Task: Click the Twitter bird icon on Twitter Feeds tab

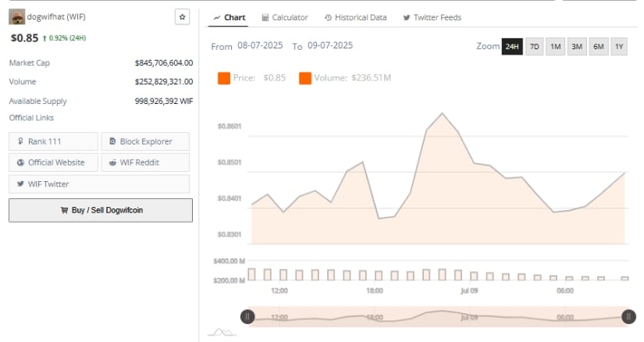Action: point(407,18)
